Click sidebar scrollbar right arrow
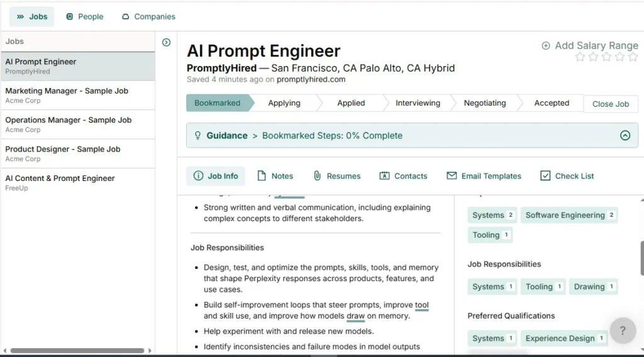 tap(150, 351)
